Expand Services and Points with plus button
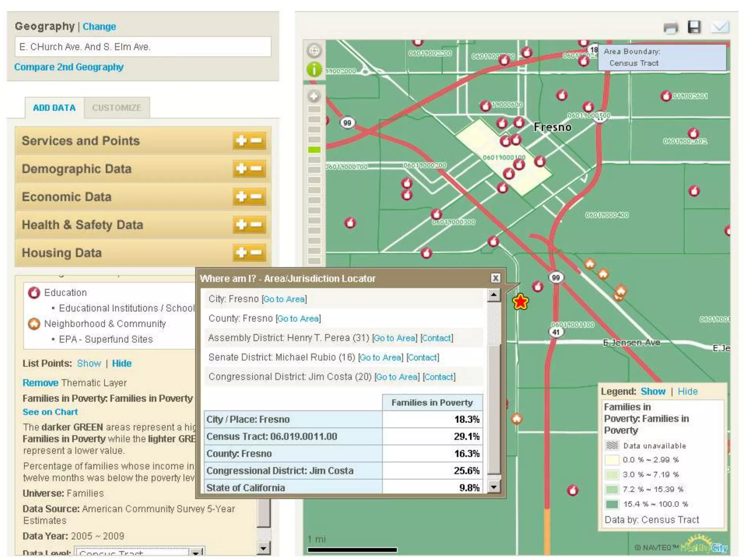Screen dimensions: 747x560 pos(241,141)
